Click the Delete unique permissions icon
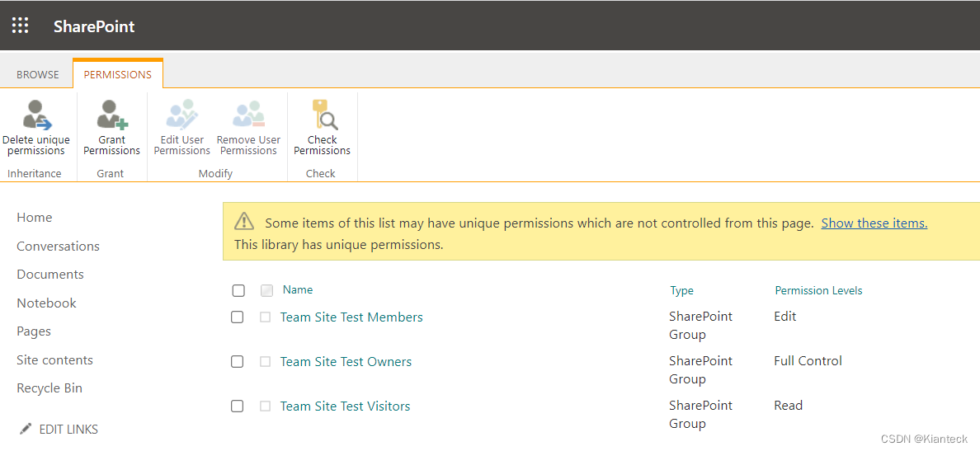The width and height of the screenshot is (980, 451). point(36,115)
